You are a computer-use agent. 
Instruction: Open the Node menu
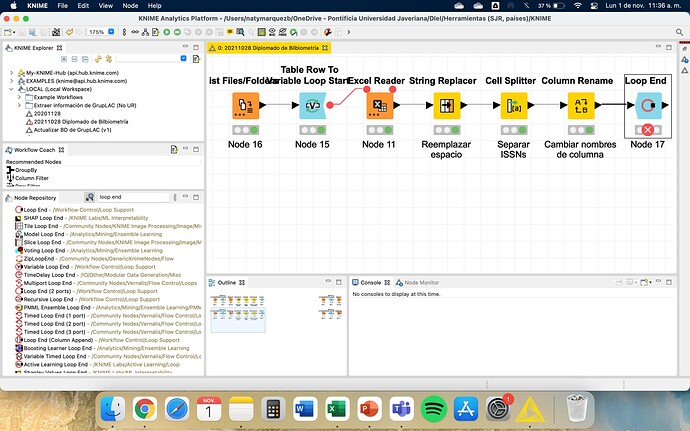[x=130, y=6]
